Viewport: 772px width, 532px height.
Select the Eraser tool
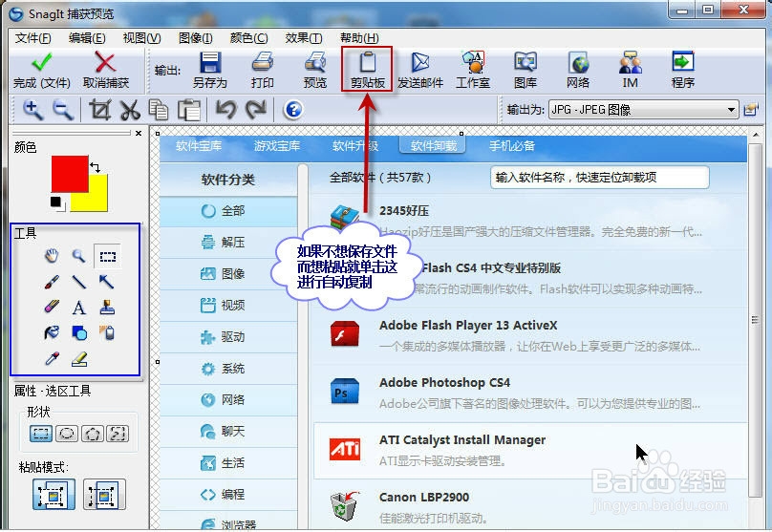click(x=52, y=308)
